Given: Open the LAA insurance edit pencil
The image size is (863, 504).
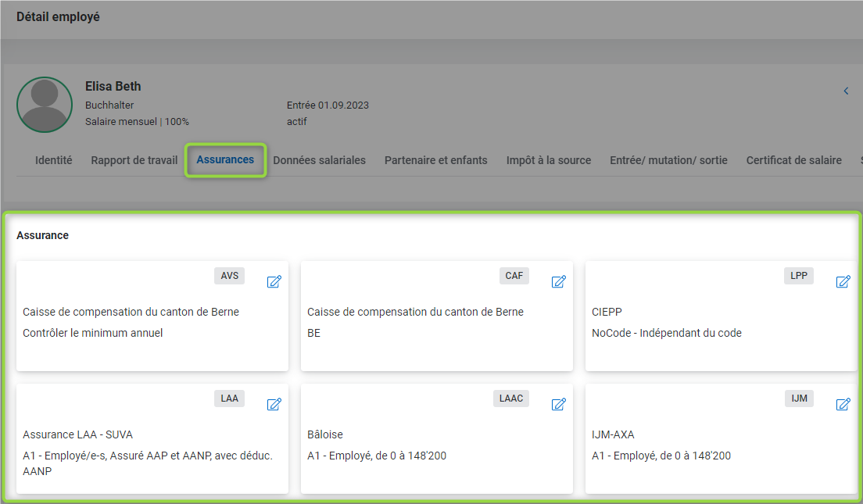Looking at the screenshot, I should point(274,405).
